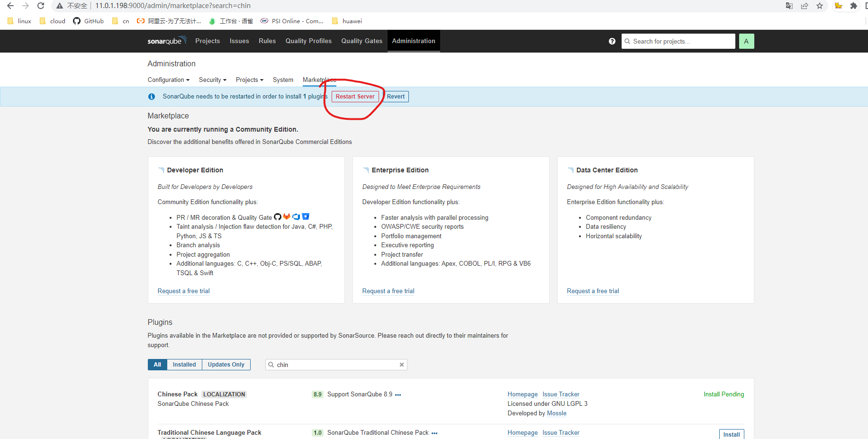Click the share page icon
The width and height of the screenshot is (868, 439).
click(805, 6)
